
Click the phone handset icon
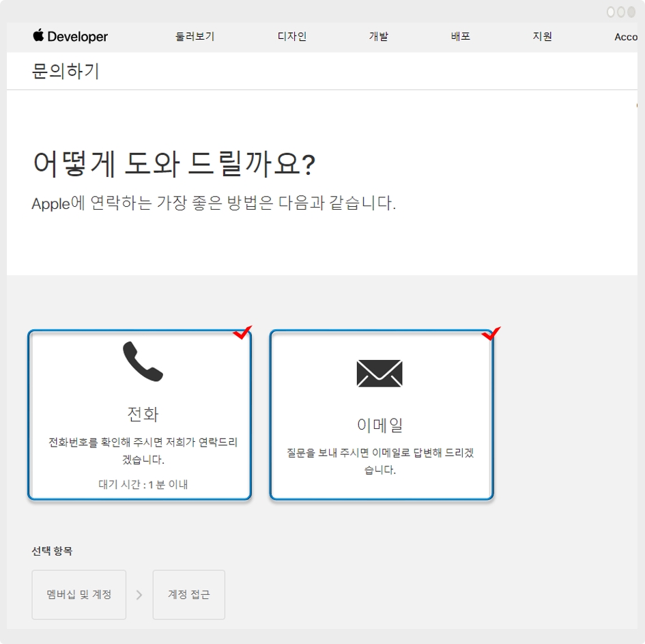coord(143,362)
